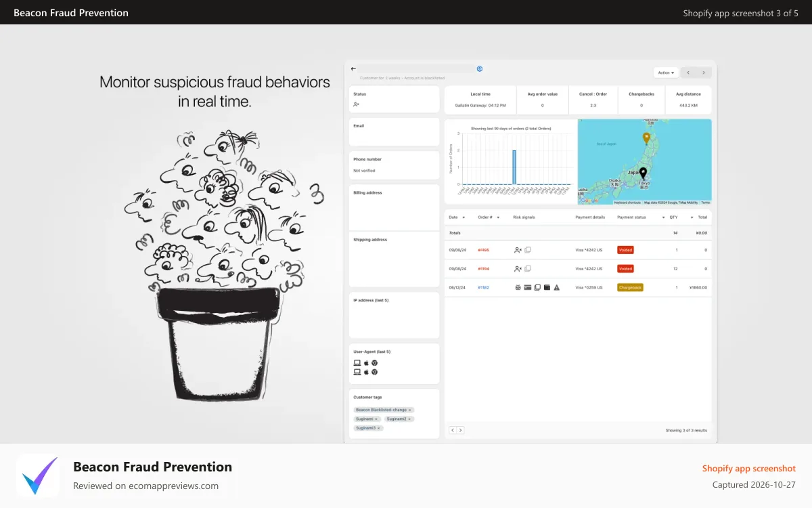Remove the Suginami2 tag
This screenshot has height=508, width=812.
coord(409,419)
